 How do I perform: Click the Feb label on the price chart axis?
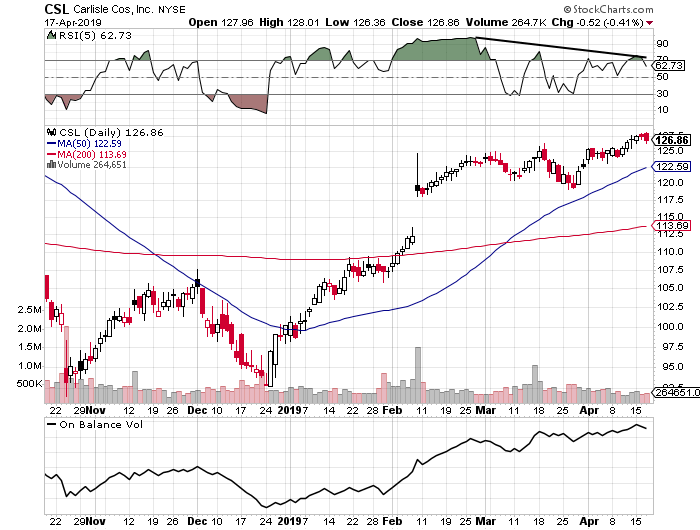pos(392,410)
